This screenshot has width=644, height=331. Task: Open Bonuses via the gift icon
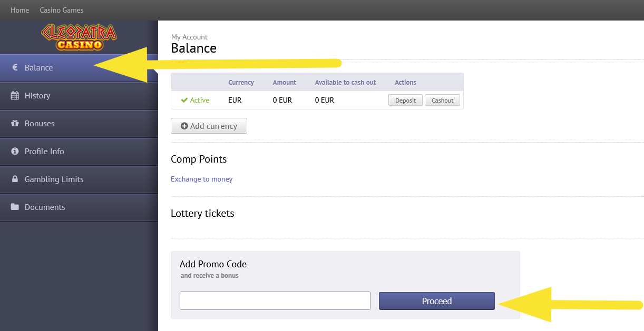(x=14, y=123)
